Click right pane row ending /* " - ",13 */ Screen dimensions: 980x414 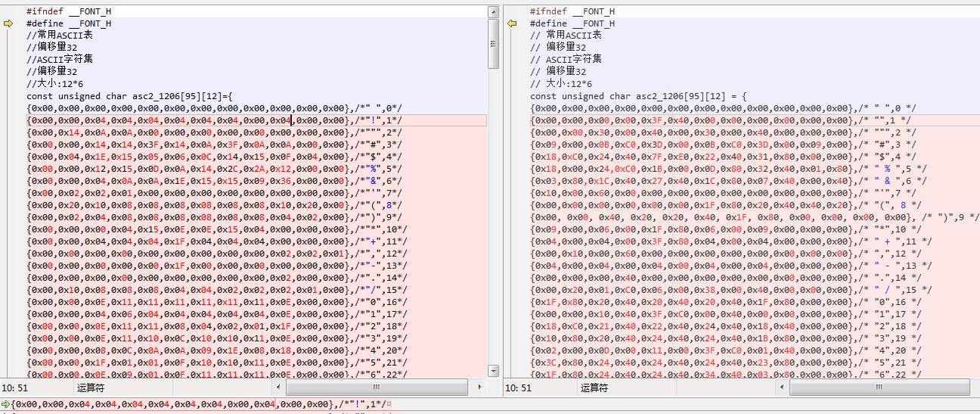tap(733, 266)
